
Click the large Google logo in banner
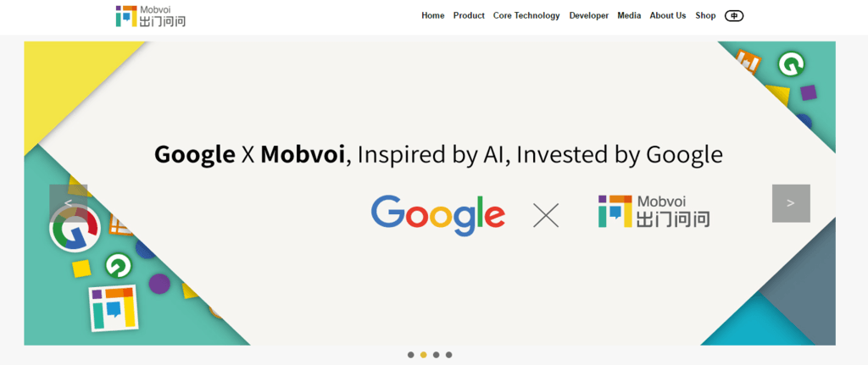pos(438,215)
